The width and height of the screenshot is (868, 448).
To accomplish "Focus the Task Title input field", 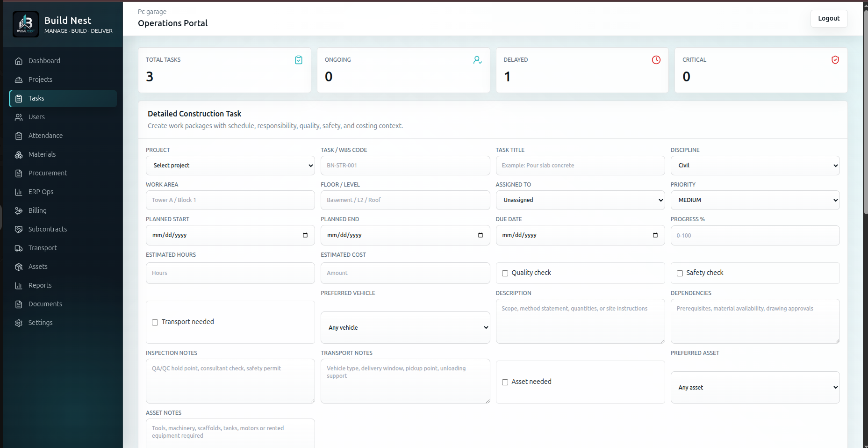I will coord(580,166).
